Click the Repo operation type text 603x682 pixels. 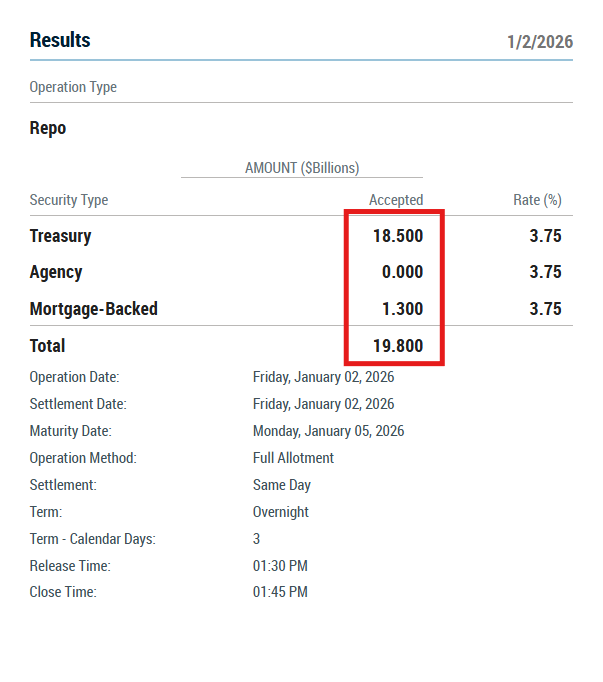coord(48,129)
